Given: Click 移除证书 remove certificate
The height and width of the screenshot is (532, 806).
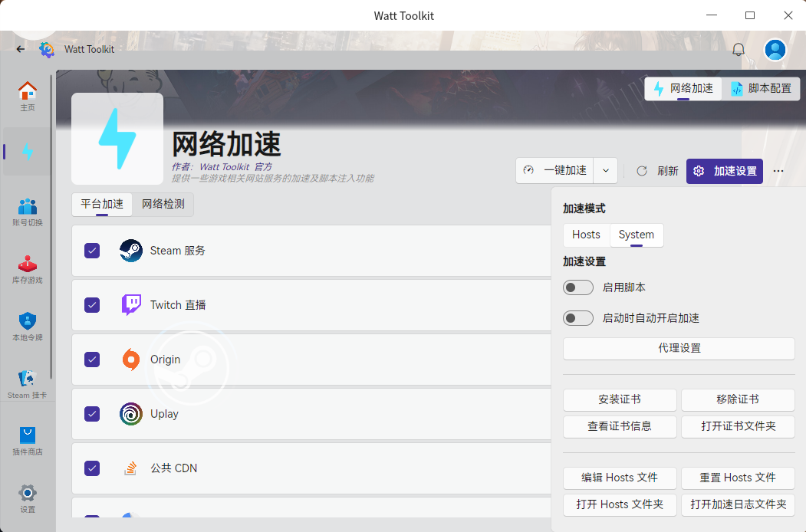Looking at the screenshot, I should coord(739,400).
